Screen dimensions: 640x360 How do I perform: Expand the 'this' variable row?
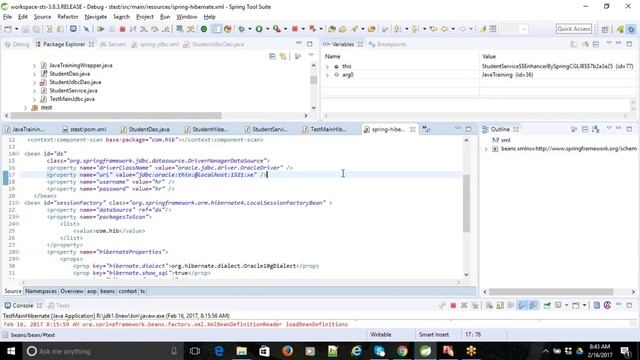327,66
